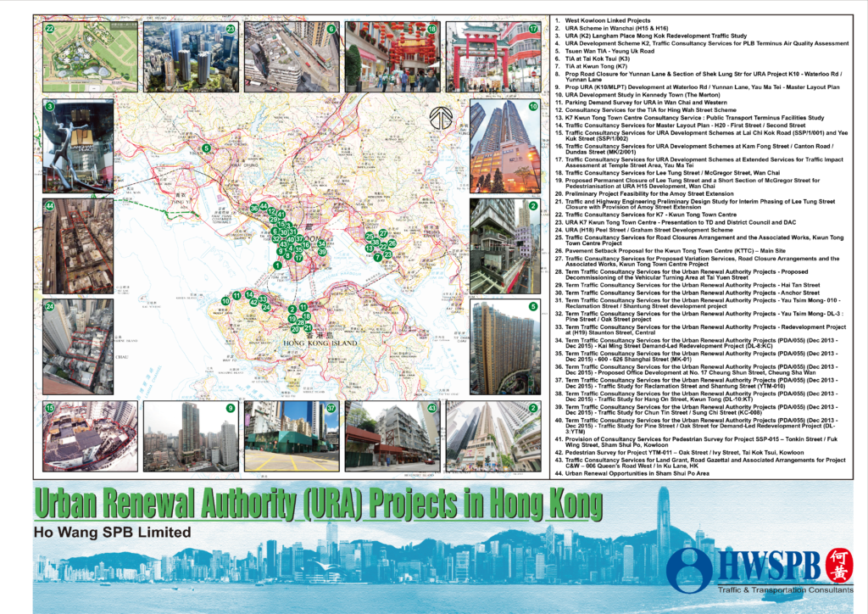Open photo 18 with red lanterns
This screenshot has height=614, width=868.
click(x=392, y=57)
